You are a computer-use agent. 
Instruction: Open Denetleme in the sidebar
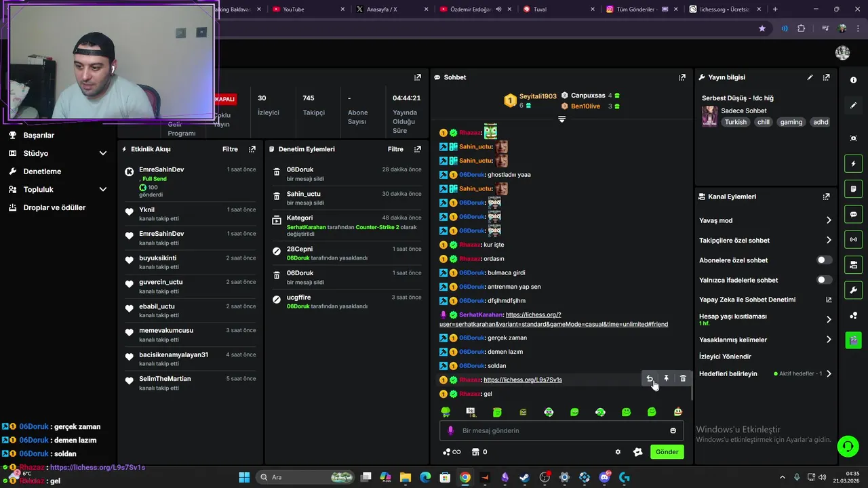(x=42, y=171)
